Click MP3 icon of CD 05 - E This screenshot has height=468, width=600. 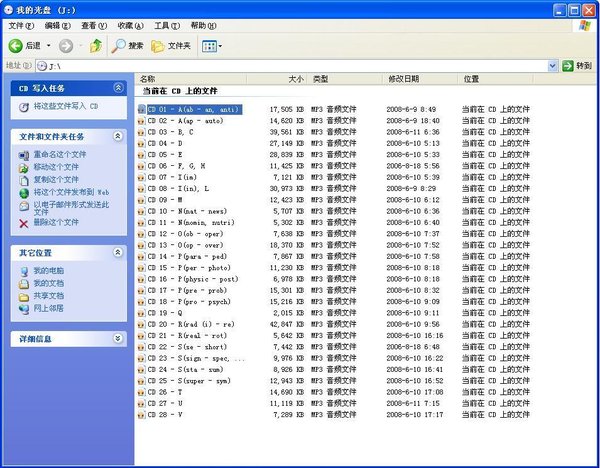click(x=141, y=156)
